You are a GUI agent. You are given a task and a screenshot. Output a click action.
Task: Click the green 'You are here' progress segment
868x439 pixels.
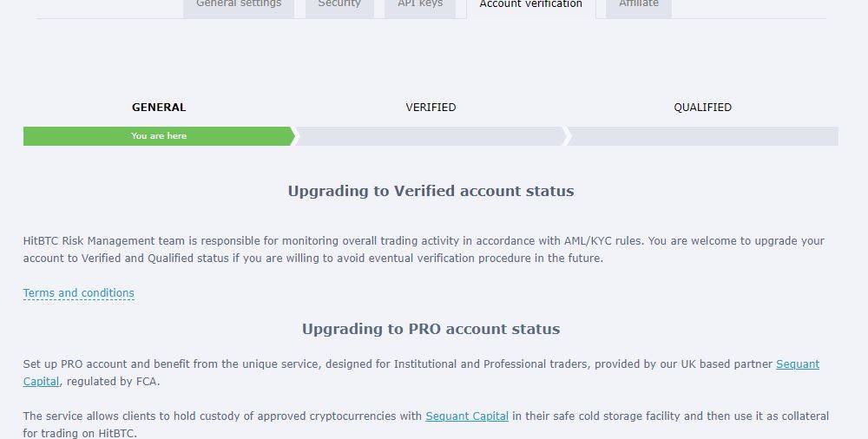pos(159,136)
